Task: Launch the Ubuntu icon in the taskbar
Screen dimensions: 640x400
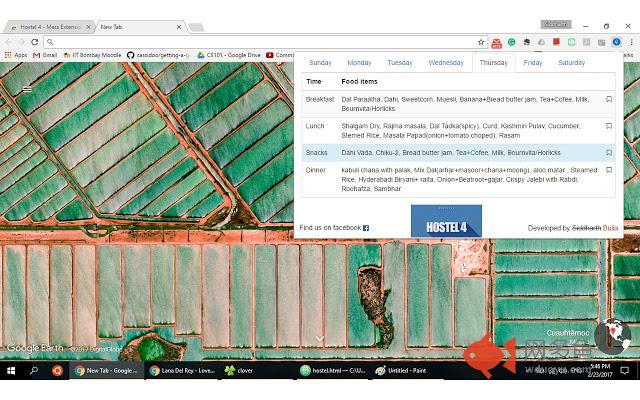Action: click(x=57, y=370)
